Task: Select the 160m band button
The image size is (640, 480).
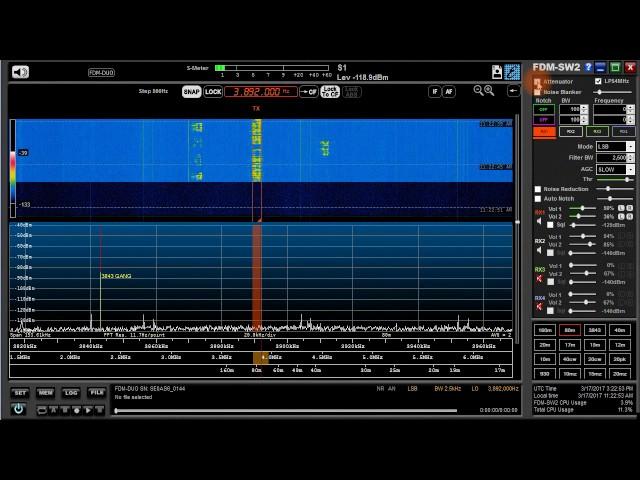Action: [545, 330]
